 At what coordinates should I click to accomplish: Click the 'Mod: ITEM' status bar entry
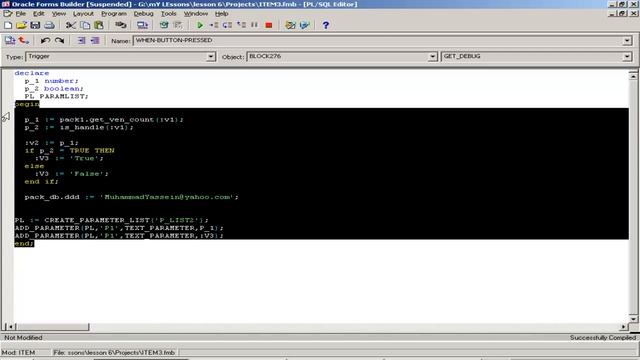(x=18, y=353)
